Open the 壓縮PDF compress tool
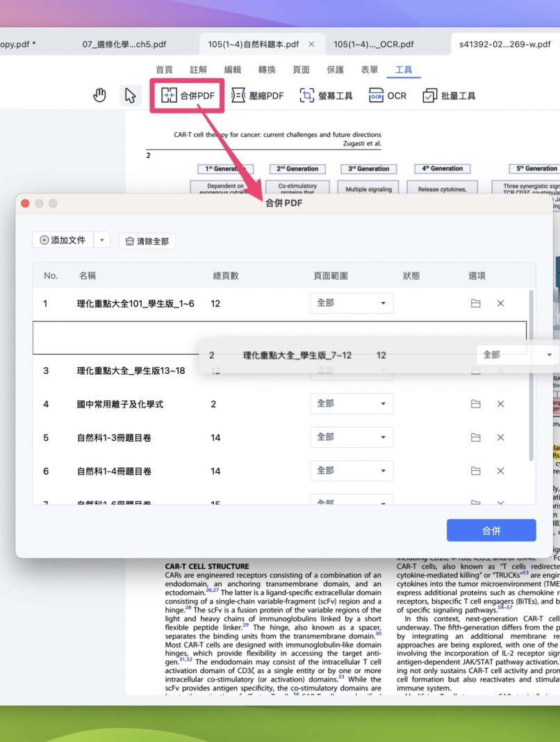This screenshot has height=742, width=560. (257, 96)
